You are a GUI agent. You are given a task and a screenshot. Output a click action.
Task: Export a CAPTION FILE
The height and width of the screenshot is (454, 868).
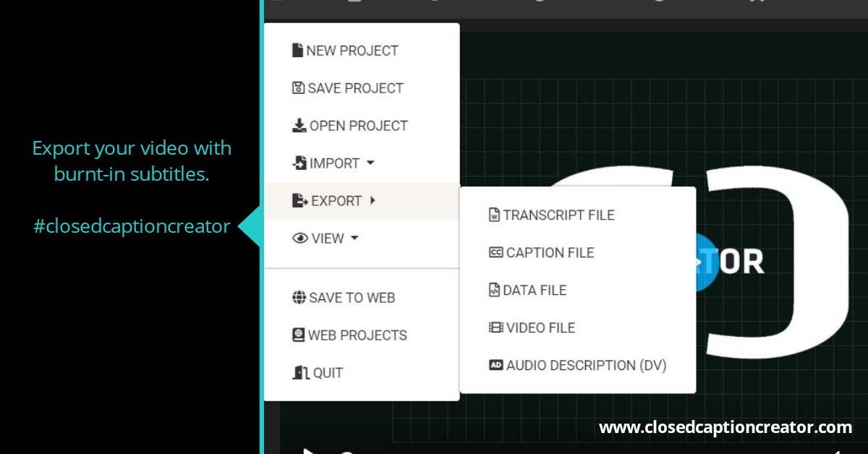tap(578, 253)
